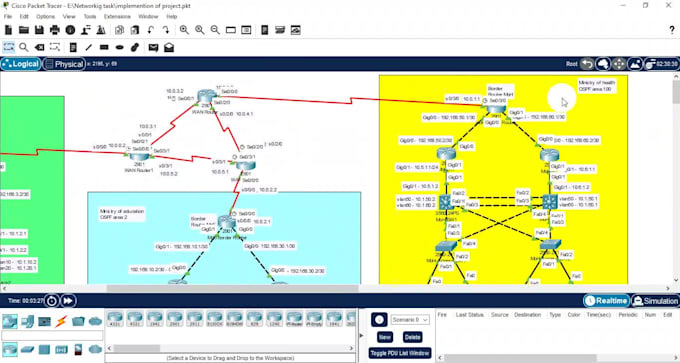Screen dimensions: 680x363
Task: Select the Delete tool icon
Action: tap(39, 47)
